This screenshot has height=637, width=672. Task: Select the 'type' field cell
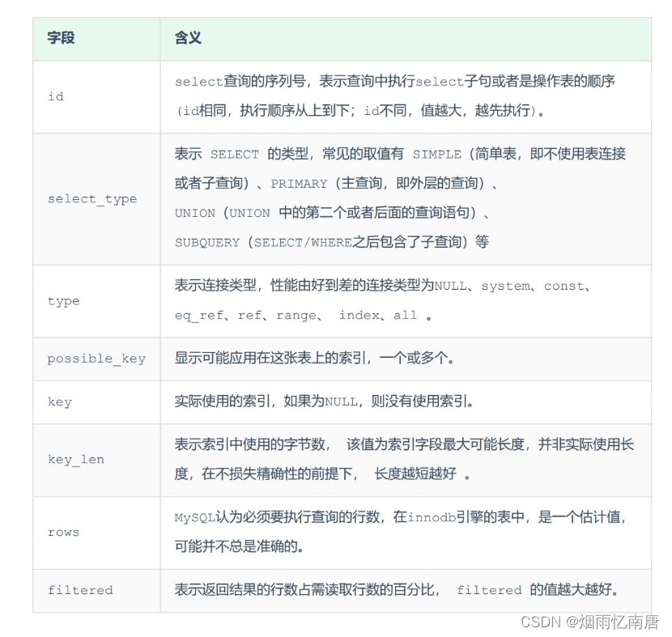tap(97, 301)
